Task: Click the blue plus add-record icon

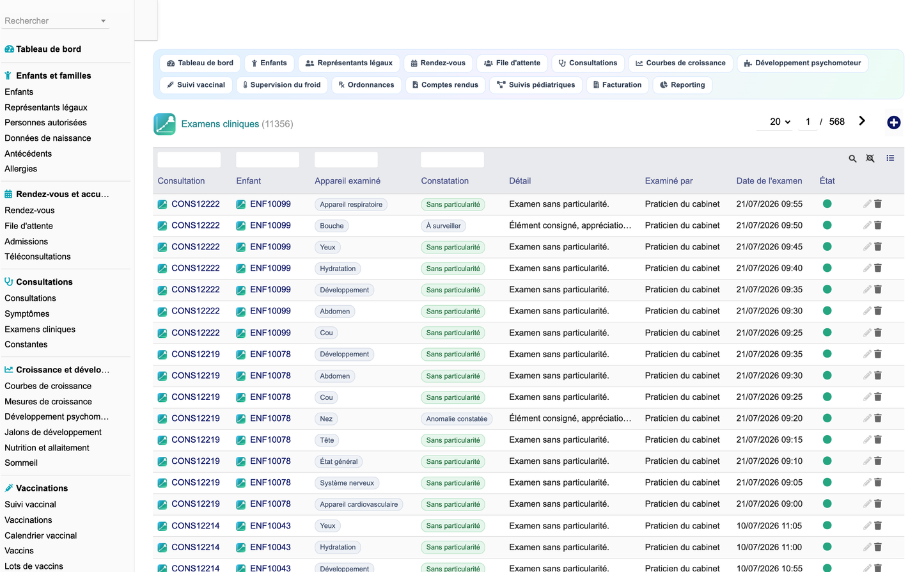Action: 893,122
